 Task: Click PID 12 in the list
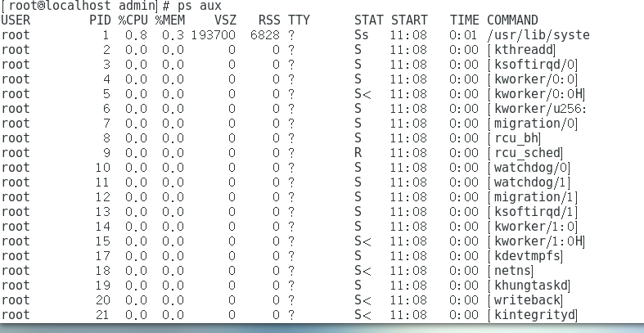pos(103,197)
